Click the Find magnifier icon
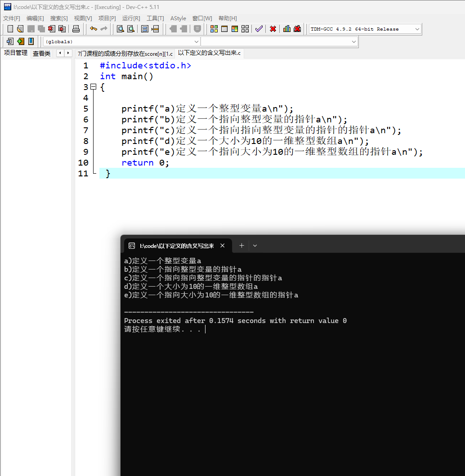This screenshot has width=465, height=476. [x=121, y=29]
